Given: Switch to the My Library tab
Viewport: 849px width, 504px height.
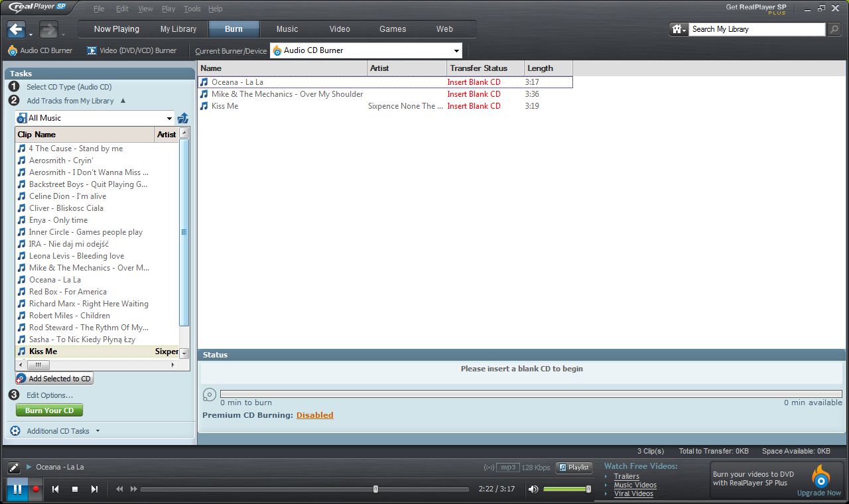Looking at the screenshot, I should point(178,29).
